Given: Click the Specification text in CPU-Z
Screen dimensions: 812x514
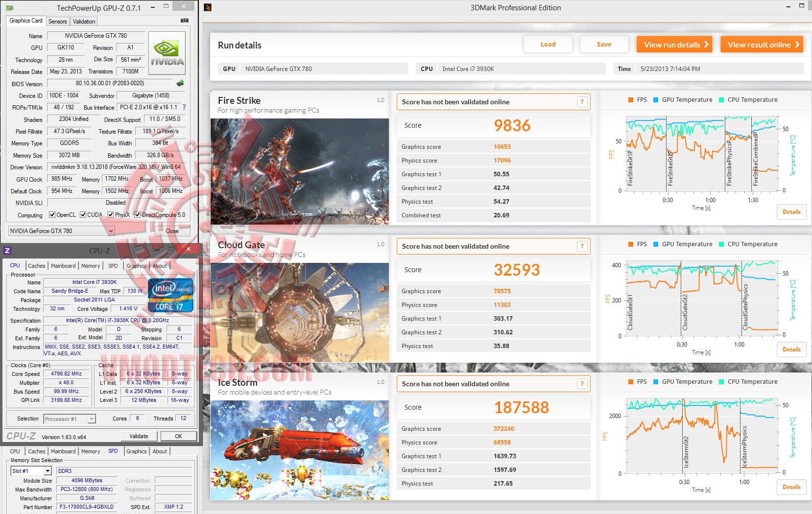Looking at the screenshot, I should [118, 320].
